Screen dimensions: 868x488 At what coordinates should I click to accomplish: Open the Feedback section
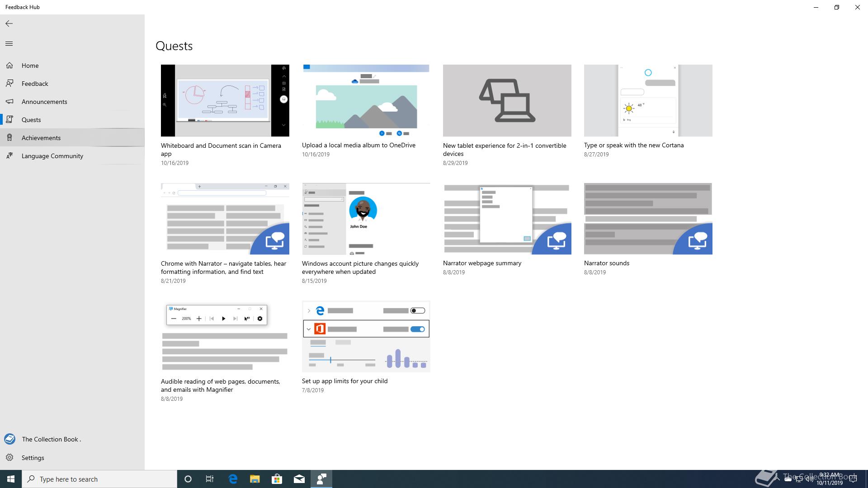tap(72, 84)
